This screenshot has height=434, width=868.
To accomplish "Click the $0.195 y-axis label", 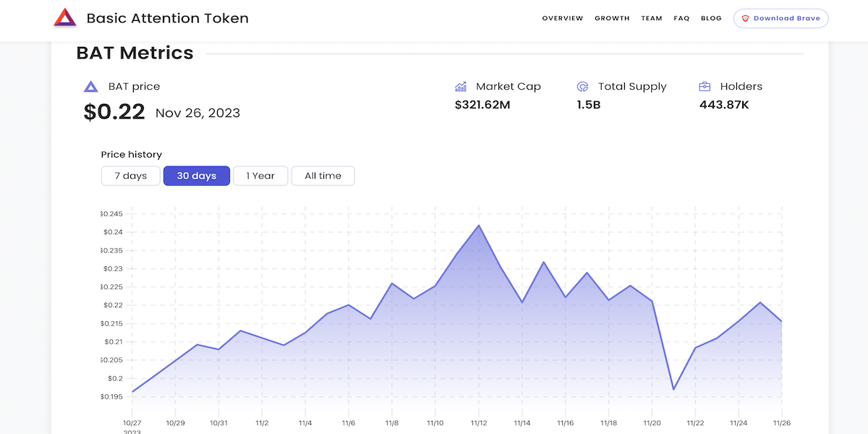I will pos(111,396).
